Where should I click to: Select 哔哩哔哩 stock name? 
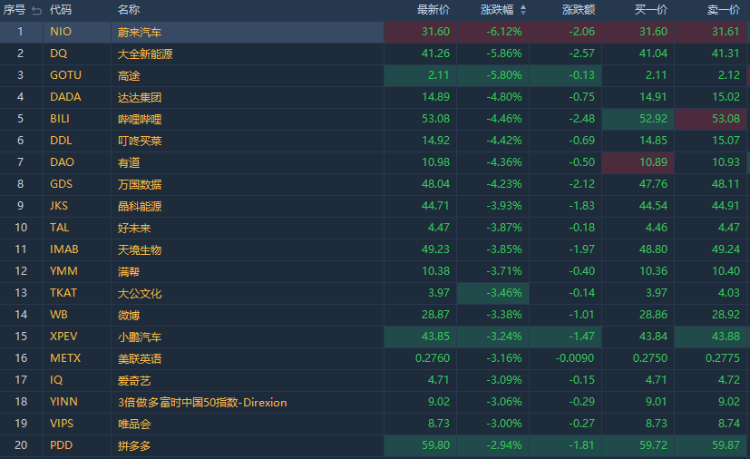138,119
